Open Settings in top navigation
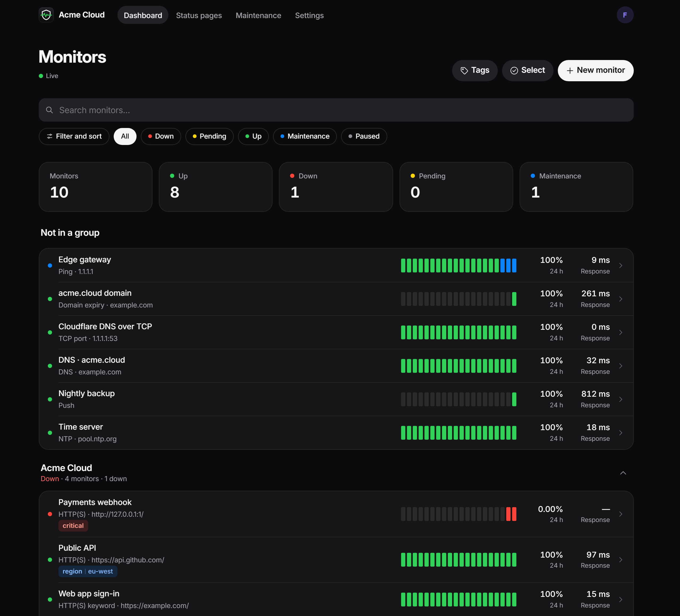The height and width of the screenshot is (616, 680). (309, 15)
